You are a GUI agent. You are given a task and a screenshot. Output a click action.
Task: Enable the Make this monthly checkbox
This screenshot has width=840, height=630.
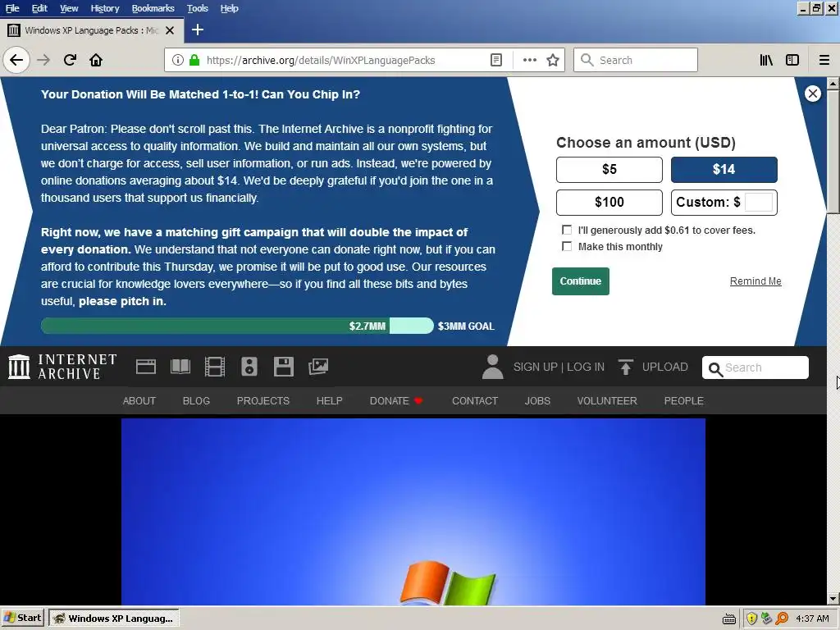(567, 246)
